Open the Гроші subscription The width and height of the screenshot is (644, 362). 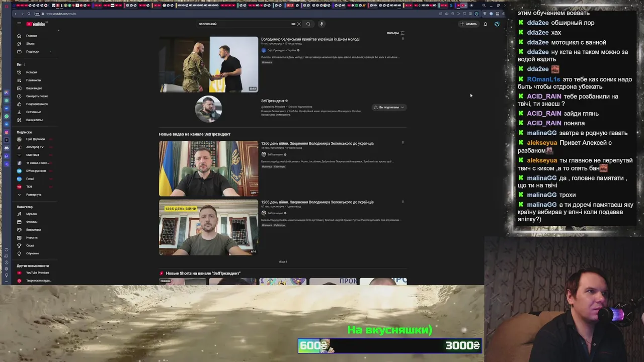coord(30,179)
